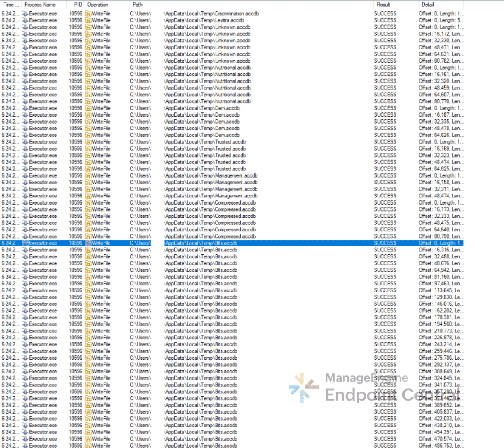Viewport: 504px width, 448px height.
Task: Select the Management.accdb path with offset 32,311
Action: pyautogui.click(x=211, y=189)
